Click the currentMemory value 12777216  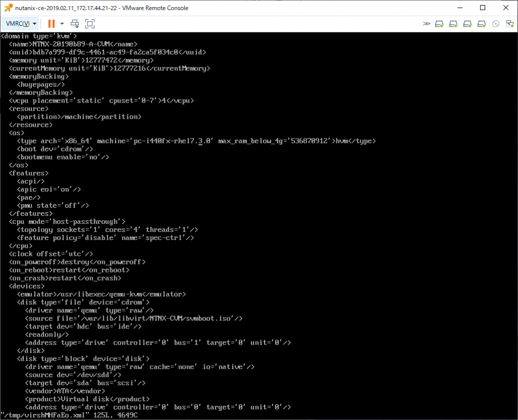pyautogui.click(x=129, y=68)
